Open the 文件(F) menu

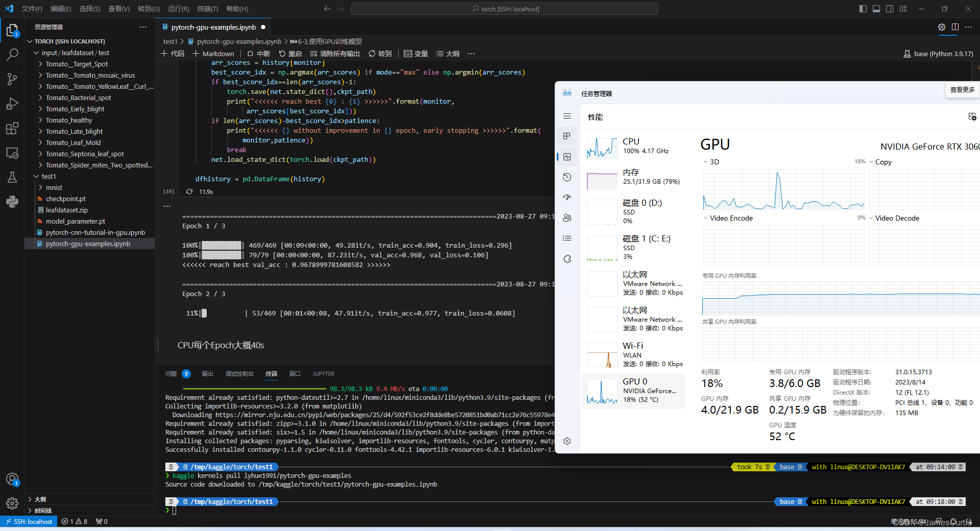point(32,9)
